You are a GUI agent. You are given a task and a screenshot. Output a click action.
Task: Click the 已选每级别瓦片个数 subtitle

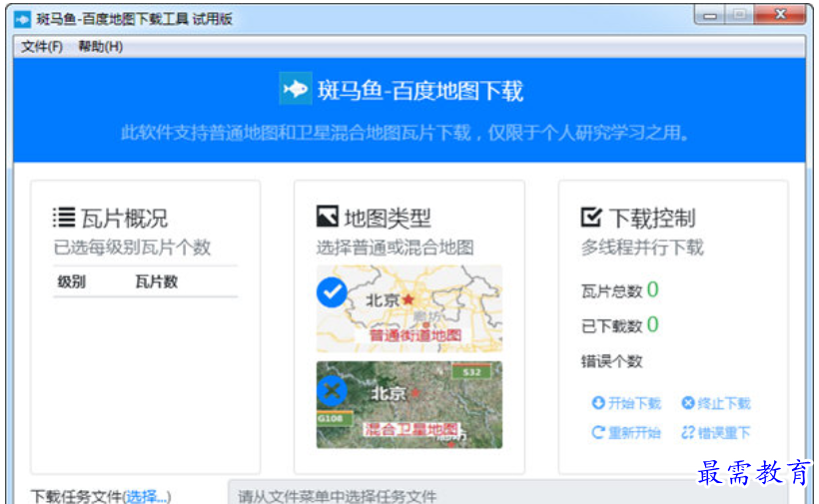tap(132, 248)
